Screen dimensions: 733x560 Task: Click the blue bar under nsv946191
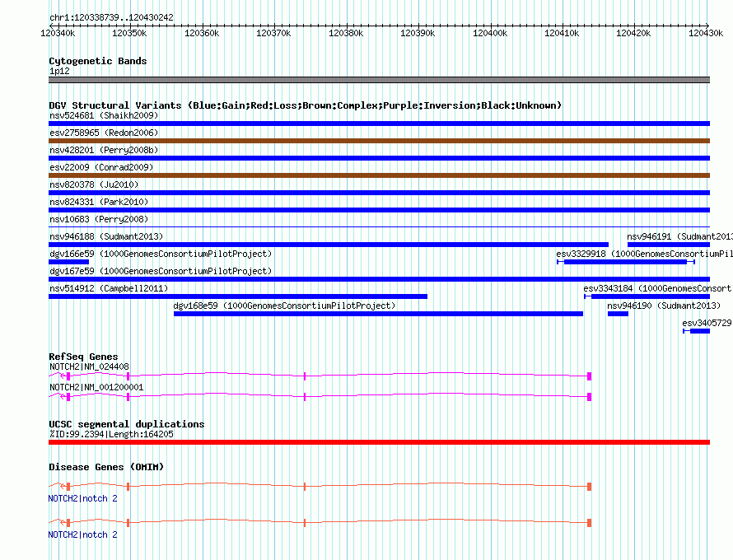(x=669, y=245)
